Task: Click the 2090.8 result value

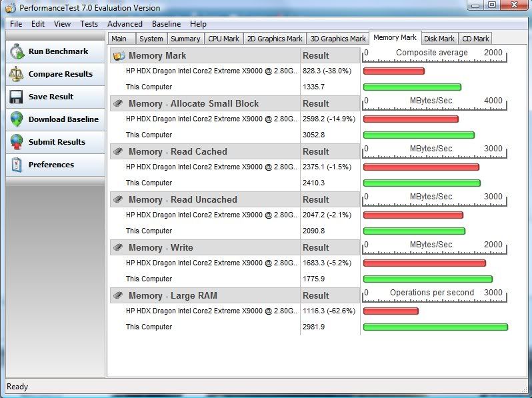Action: 313,231
